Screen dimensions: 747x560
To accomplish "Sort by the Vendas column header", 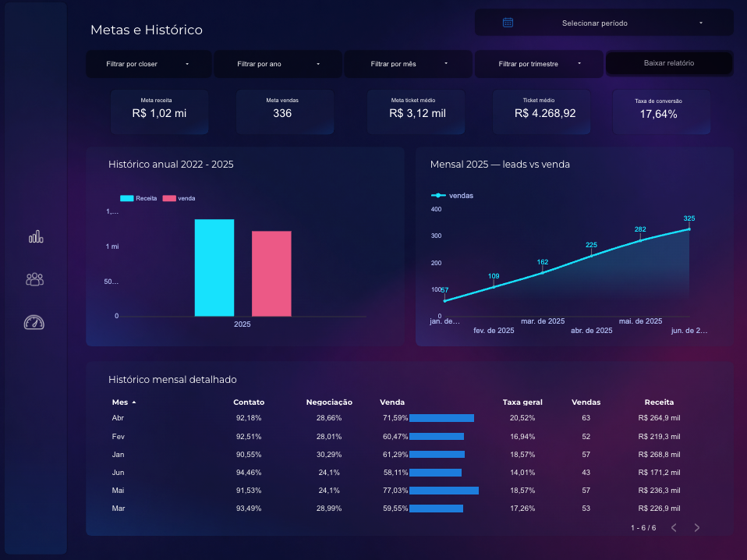I will (586, 402).
